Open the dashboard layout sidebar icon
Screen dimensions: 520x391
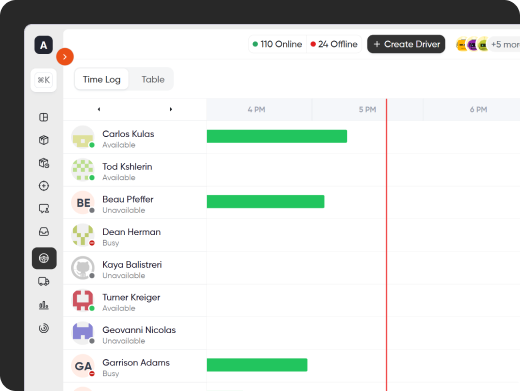point(44,117)
